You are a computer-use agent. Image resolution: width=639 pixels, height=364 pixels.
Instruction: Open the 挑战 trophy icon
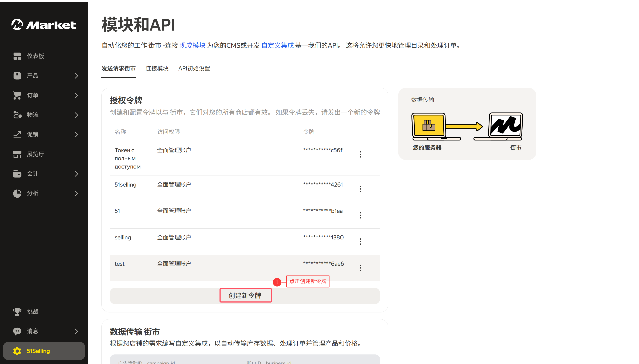17,312
